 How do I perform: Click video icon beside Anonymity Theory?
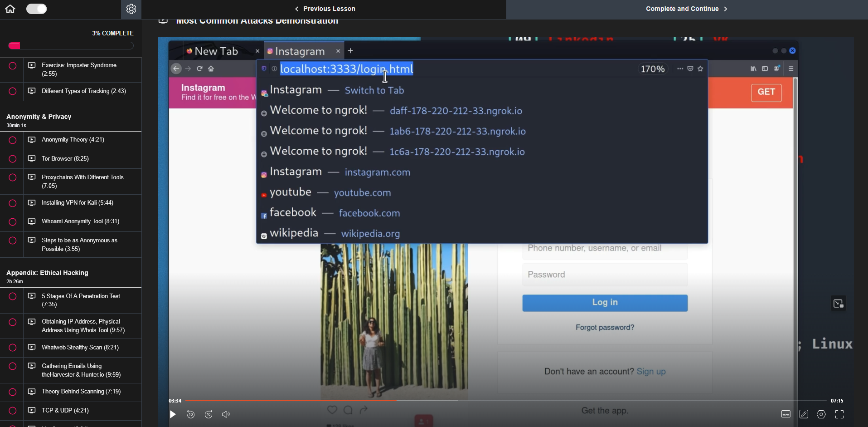tap(32, 140)
